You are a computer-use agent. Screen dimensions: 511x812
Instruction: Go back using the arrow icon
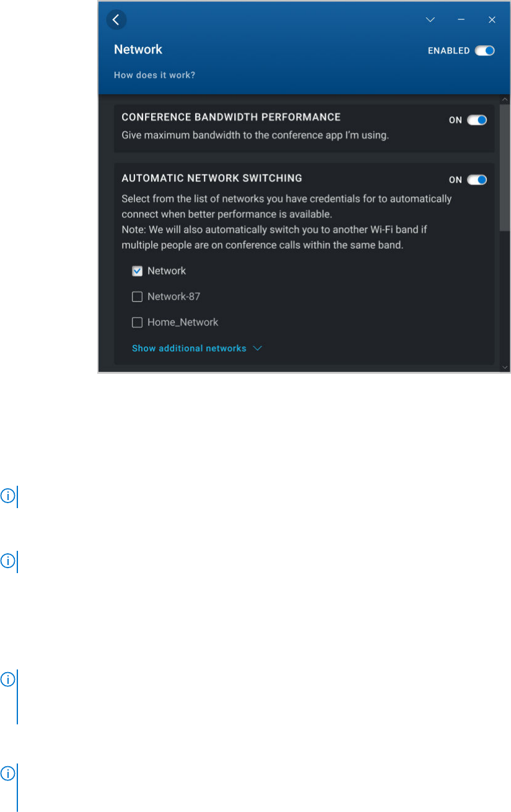coord(116,20)
